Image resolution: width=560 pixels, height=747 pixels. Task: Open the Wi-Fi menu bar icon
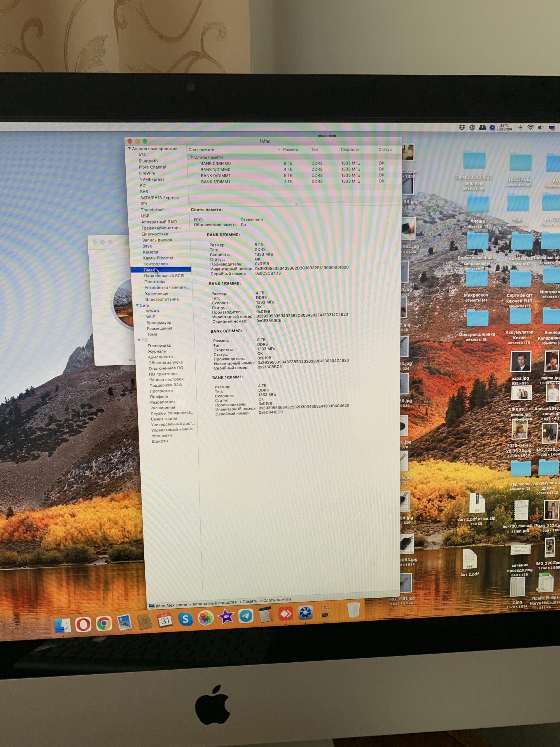tap(531, 127)
